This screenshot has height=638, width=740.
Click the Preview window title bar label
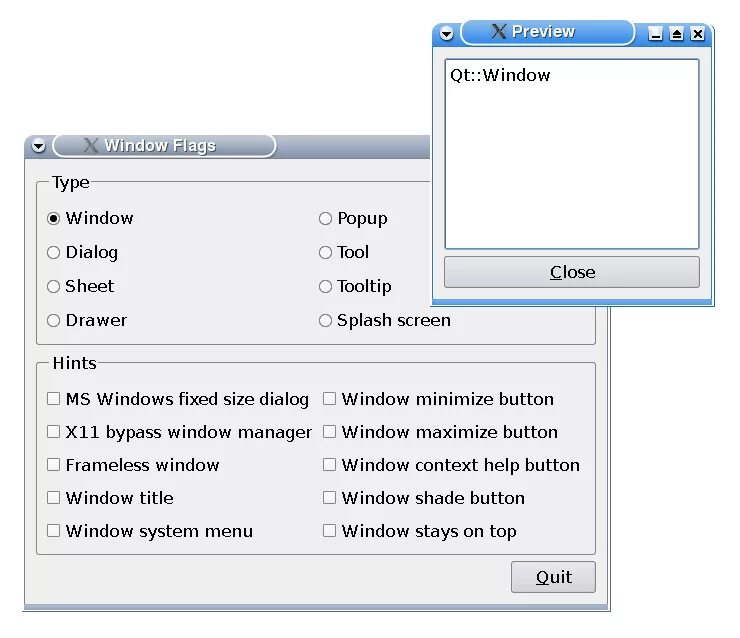(543, 32)
